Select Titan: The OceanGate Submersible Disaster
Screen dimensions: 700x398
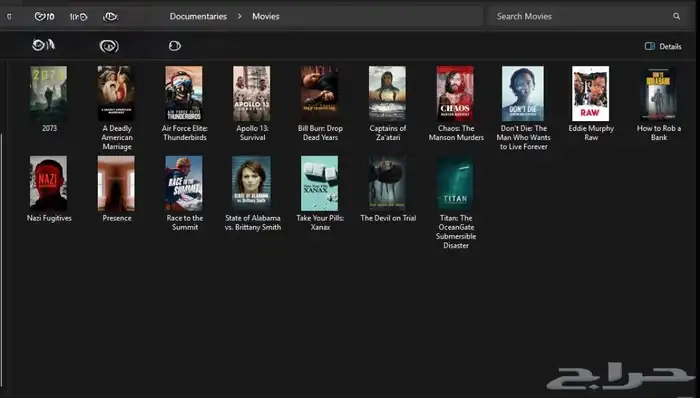455,183
